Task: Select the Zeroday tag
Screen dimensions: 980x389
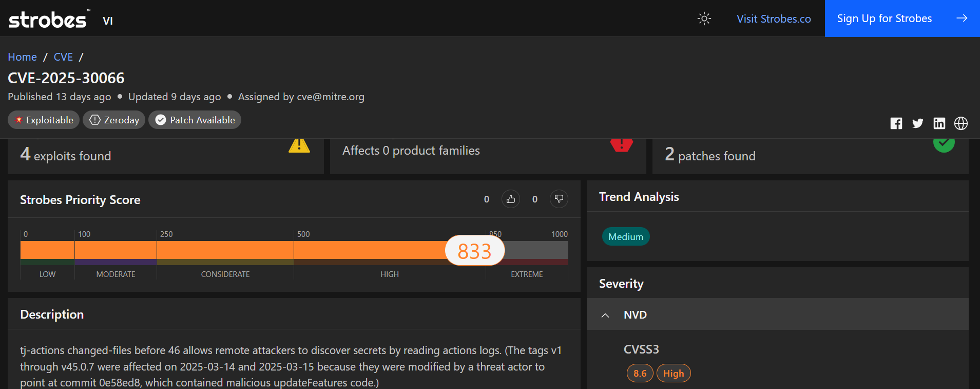Action: (114, 120)
